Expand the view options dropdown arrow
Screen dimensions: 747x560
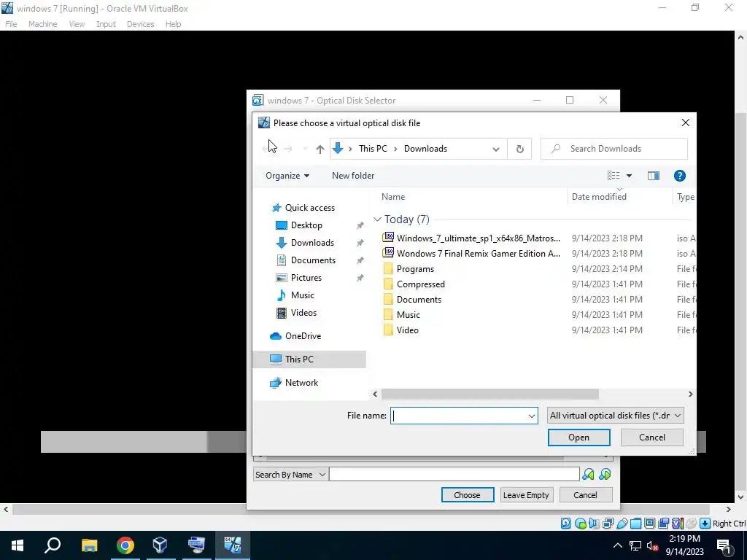coord(629,176)
